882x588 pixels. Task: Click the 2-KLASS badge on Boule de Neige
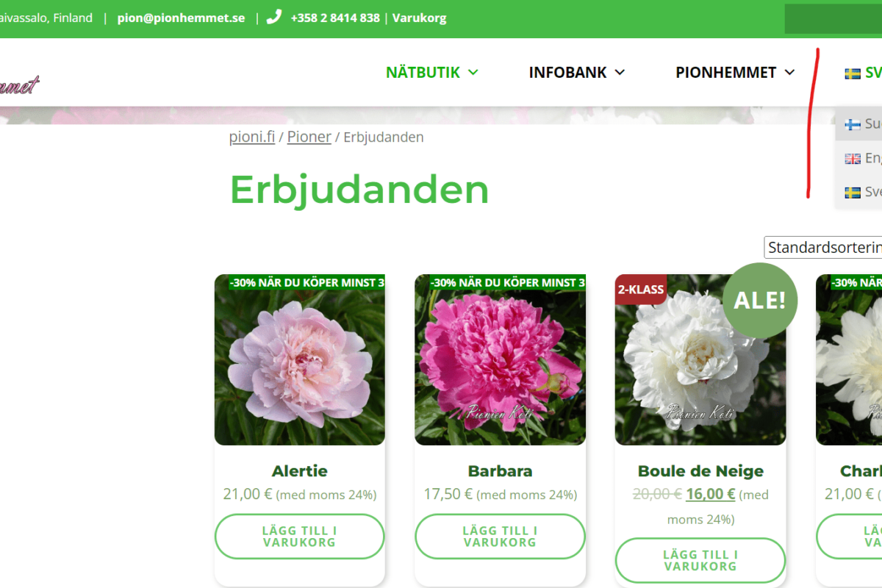[x=640, y=290]
